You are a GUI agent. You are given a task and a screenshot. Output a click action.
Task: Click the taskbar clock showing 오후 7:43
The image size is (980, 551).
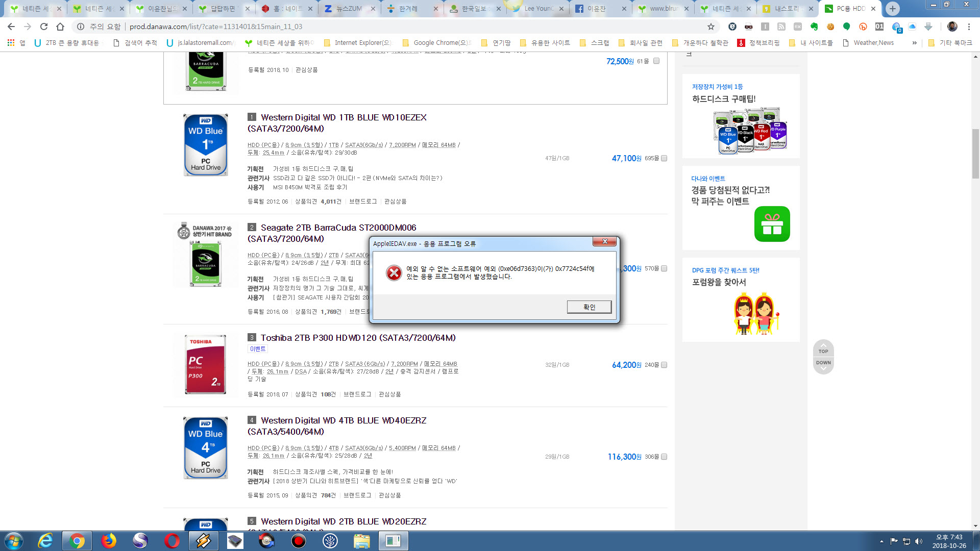pos(949,541)
